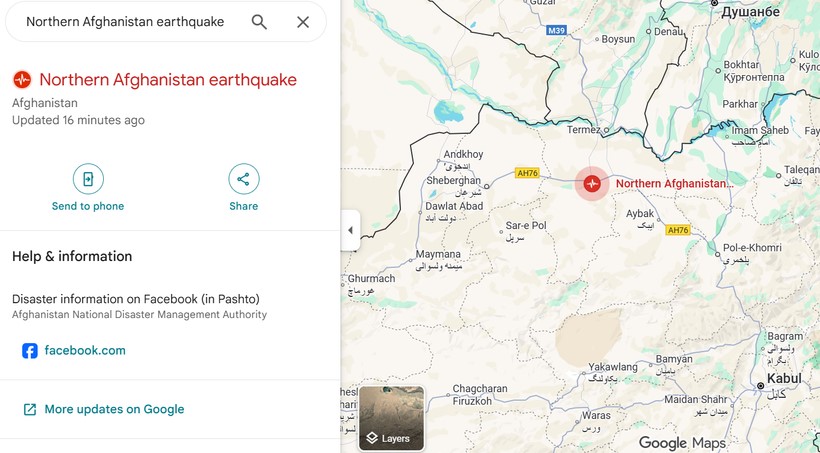
Task: Click the Kabul city label
Action: [784, 379]
